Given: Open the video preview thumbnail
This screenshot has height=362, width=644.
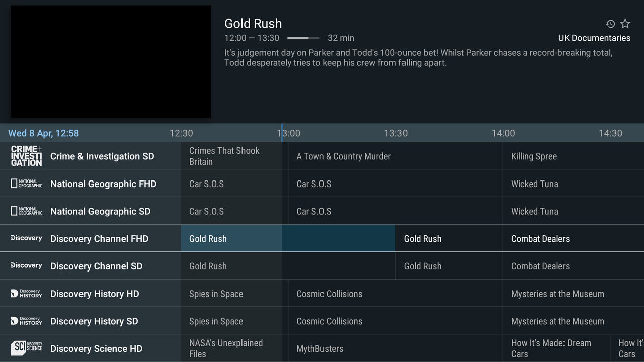Looking at the screenshot, I should [111, 62].
